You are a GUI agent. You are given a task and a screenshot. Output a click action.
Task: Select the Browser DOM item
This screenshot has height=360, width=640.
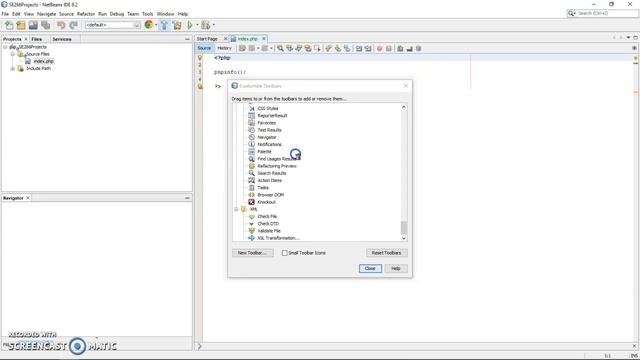click(x=270, y=195)
